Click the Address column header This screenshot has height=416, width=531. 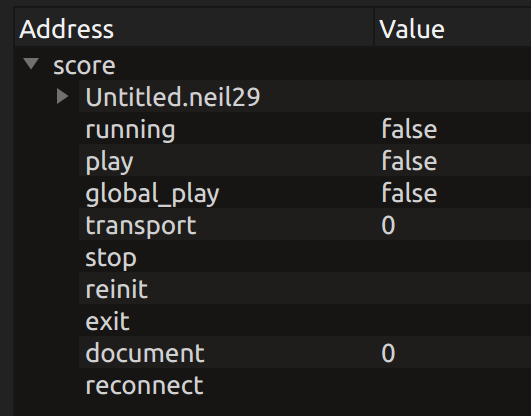point(194,28)
